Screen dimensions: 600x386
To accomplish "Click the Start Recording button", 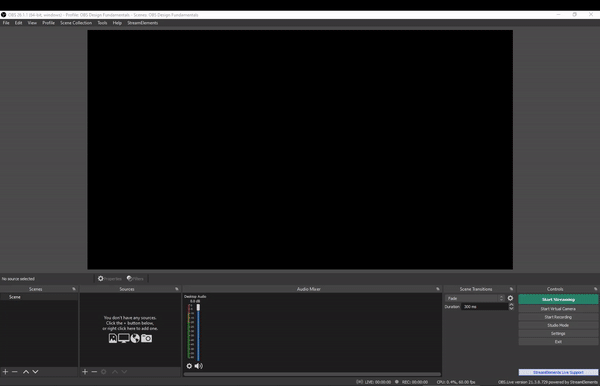I will (x=558, y=317).
